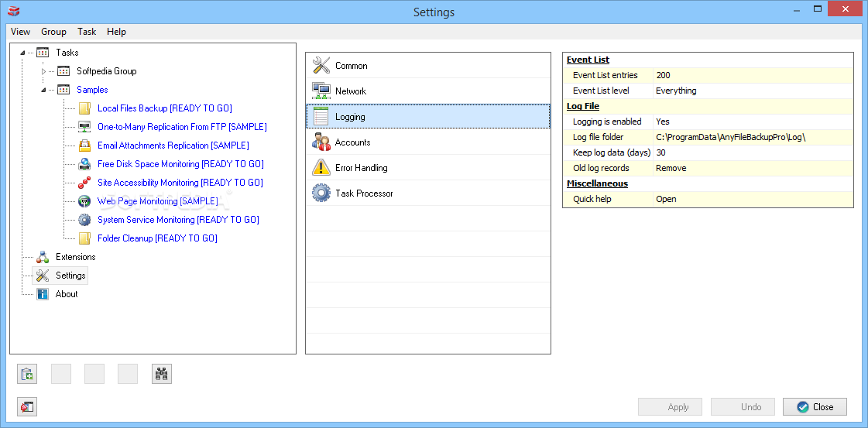Click the Settings wrench-and-screwdriver tree icon
Screen dimensions: 868x428
(43, 276)
